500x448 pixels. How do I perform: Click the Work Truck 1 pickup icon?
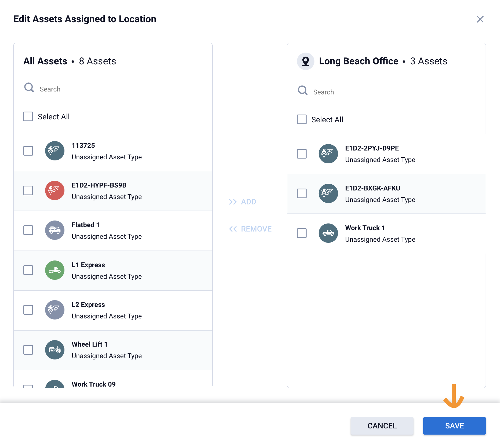pos(328,233)
